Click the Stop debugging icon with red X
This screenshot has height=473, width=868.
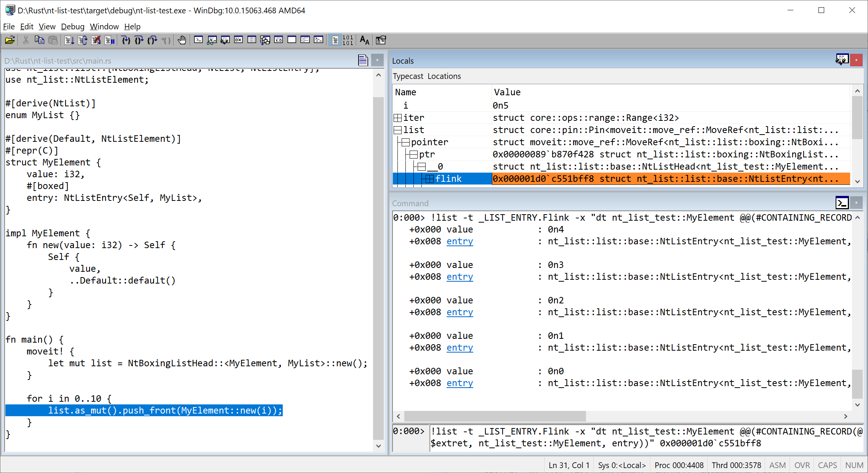96,40
